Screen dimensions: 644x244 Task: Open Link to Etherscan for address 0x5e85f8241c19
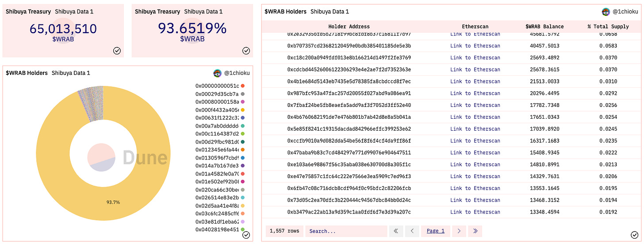(475, 129)
